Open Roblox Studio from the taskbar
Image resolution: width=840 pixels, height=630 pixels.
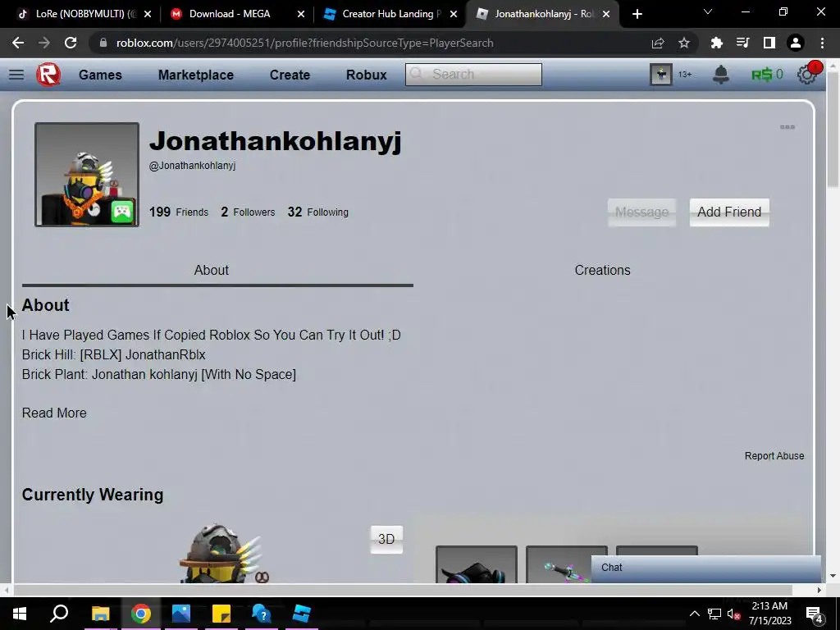point(302,614)
